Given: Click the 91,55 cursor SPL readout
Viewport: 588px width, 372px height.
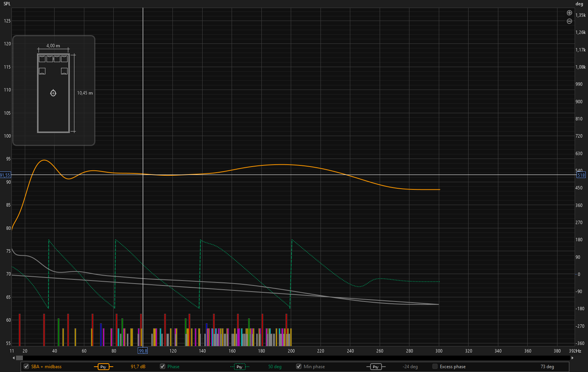Looking at the screenshot, I should pos(5,175).
